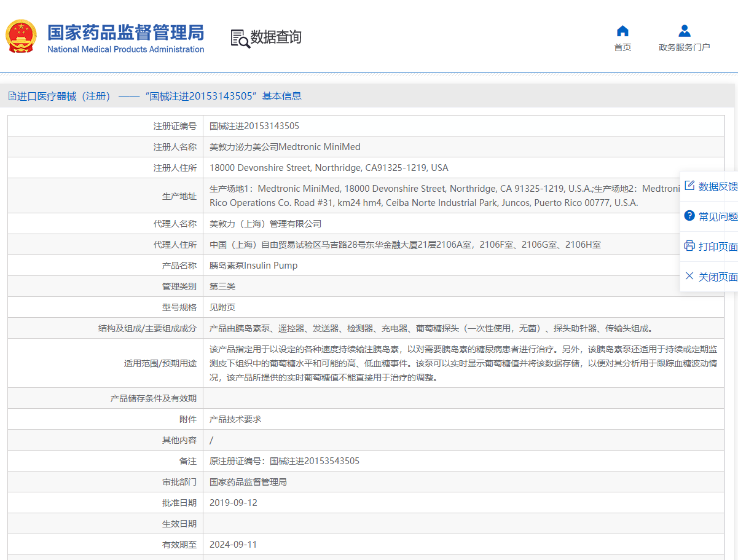
Task: Click the 适用范围/预期用途 label
Action: 160,363
